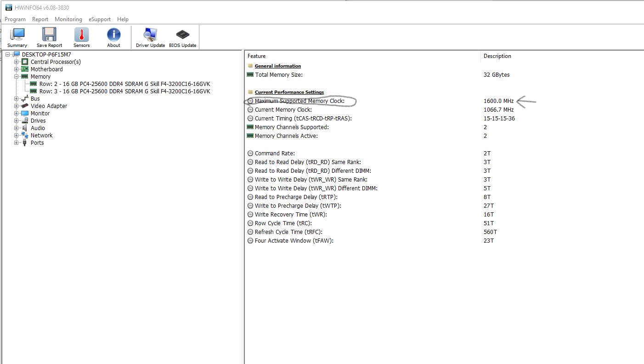The image size is (644, 364).
Task: Click the Current Performance Settings section icon
Action: coord(250,92)
